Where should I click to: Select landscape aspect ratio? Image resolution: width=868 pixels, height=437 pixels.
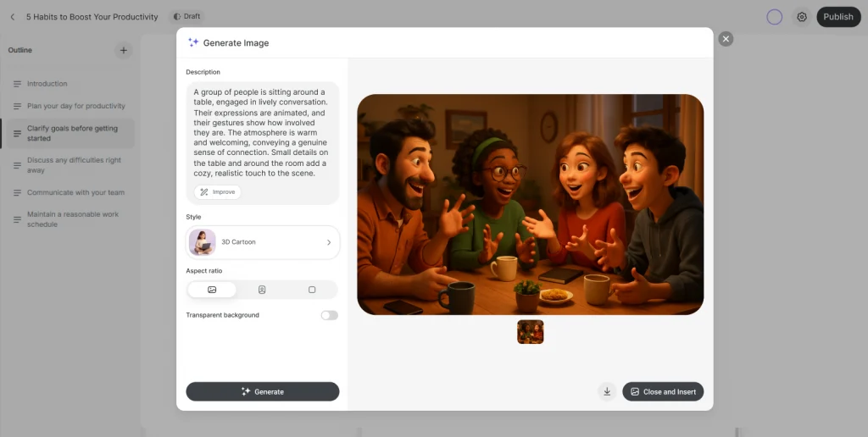[x=212, y=290]
